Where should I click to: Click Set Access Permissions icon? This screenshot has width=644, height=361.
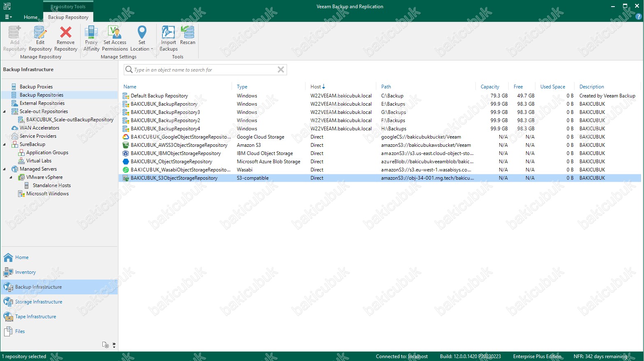(115, 32)
